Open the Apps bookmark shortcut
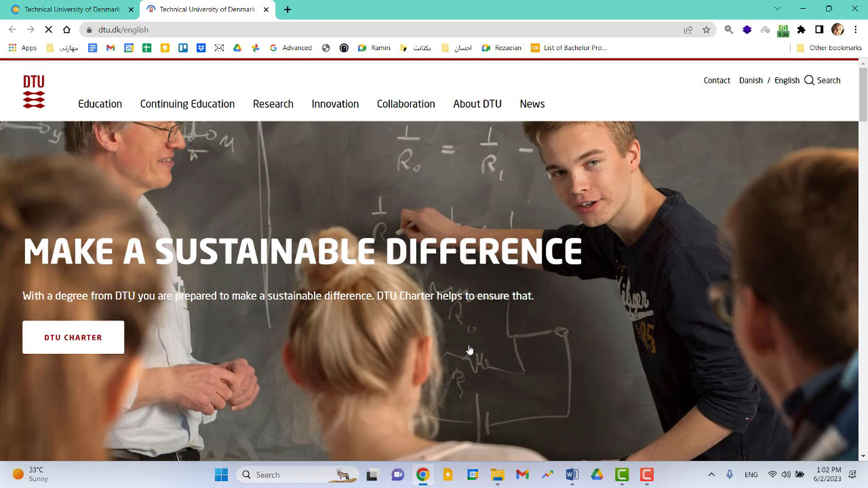Image resolution: width=868 pixels, height=488 pixels. tap(23, 48)
